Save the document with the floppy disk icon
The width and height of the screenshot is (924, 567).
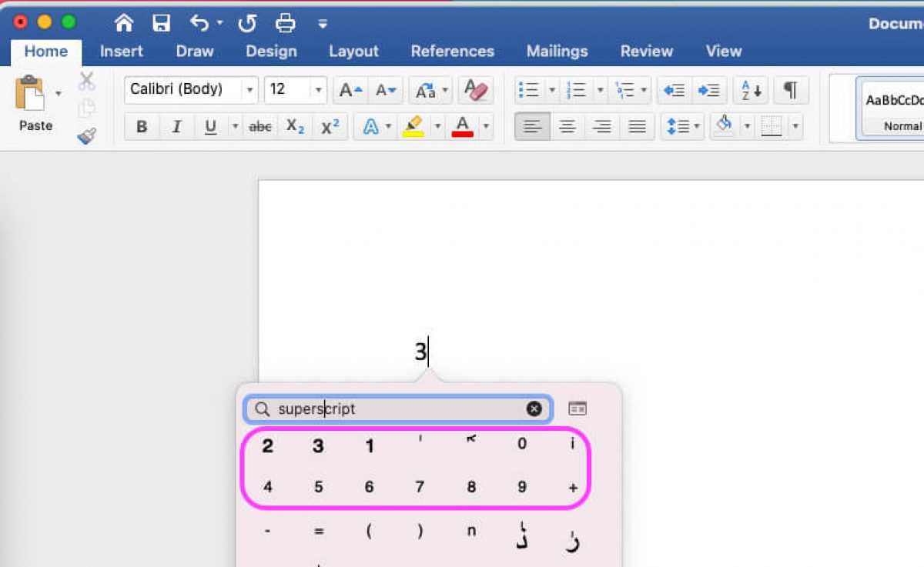[161, 23]
